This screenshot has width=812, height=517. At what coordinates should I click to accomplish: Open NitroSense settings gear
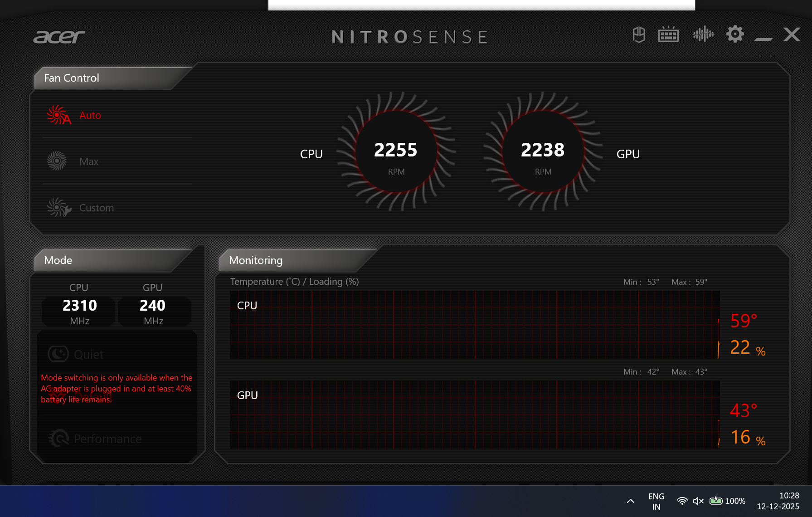pyautogui.click(x=735, y=34)
